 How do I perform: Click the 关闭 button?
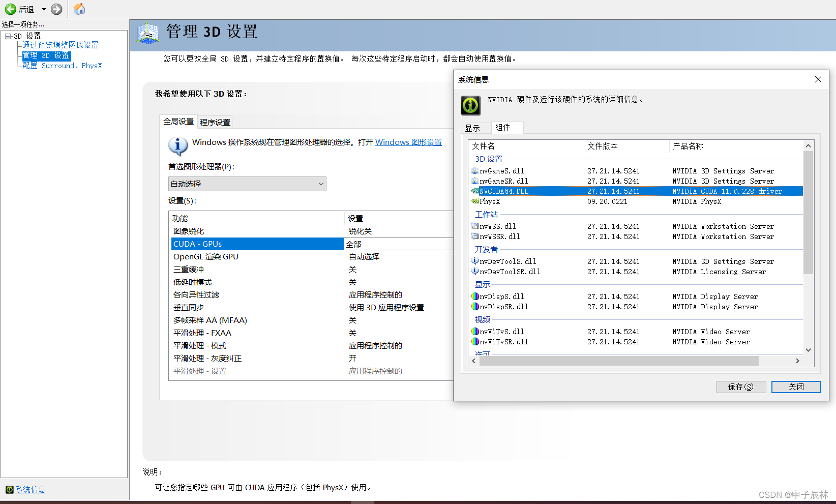point(796,387)
